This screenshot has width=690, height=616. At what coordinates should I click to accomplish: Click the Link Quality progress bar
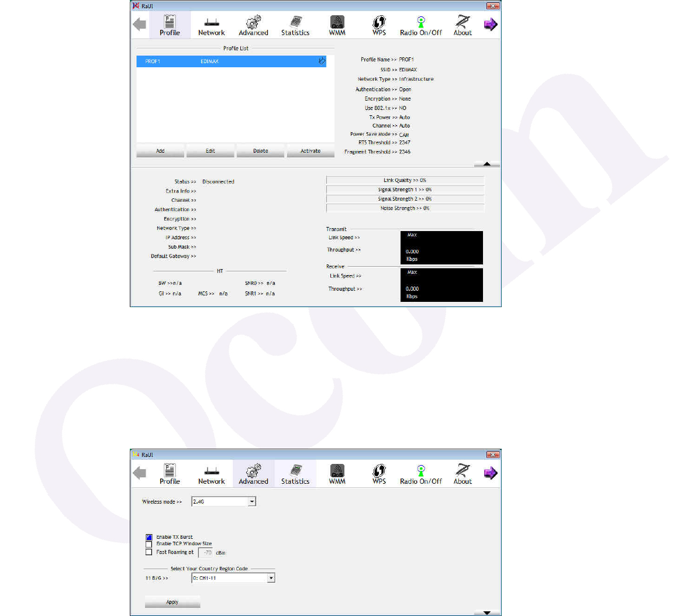pos(405,180)
